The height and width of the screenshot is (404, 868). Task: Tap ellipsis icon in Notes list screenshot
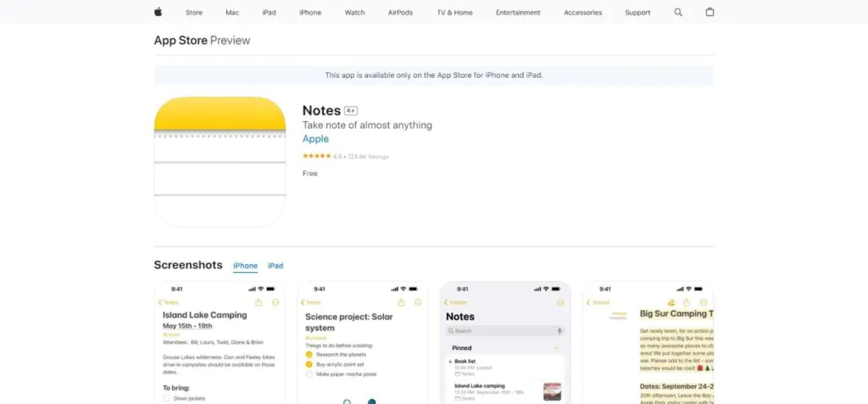coord(561,302)
